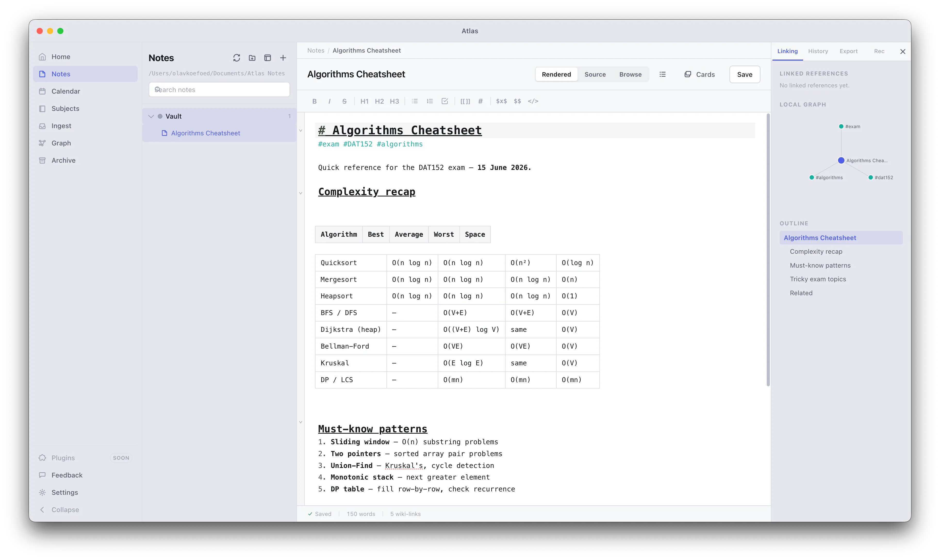
Task: Insert a numbered list
Action: point(430,101)
